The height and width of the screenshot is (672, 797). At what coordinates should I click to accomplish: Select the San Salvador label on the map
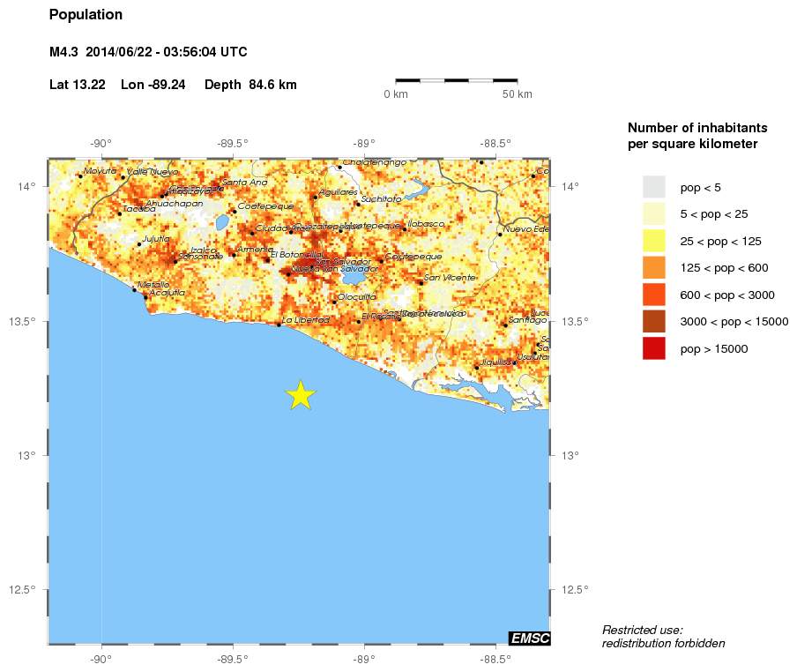click(x=343, y=262)
